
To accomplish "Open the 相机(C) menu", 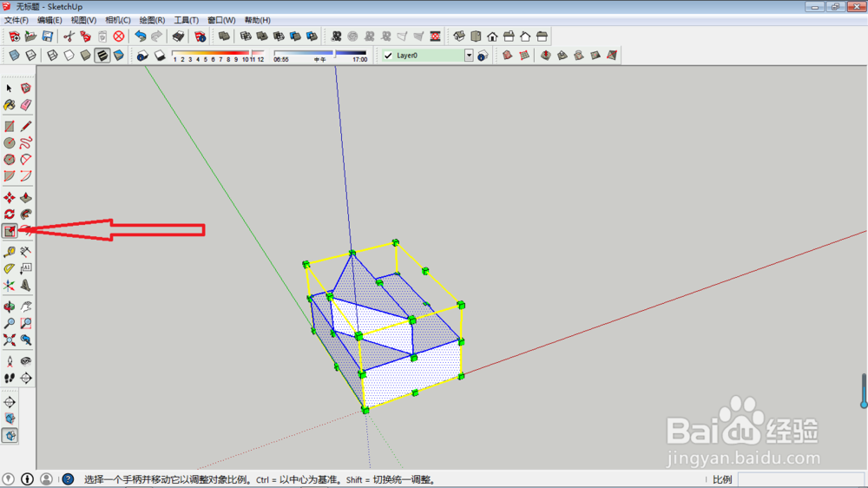I will pos(118,20).
